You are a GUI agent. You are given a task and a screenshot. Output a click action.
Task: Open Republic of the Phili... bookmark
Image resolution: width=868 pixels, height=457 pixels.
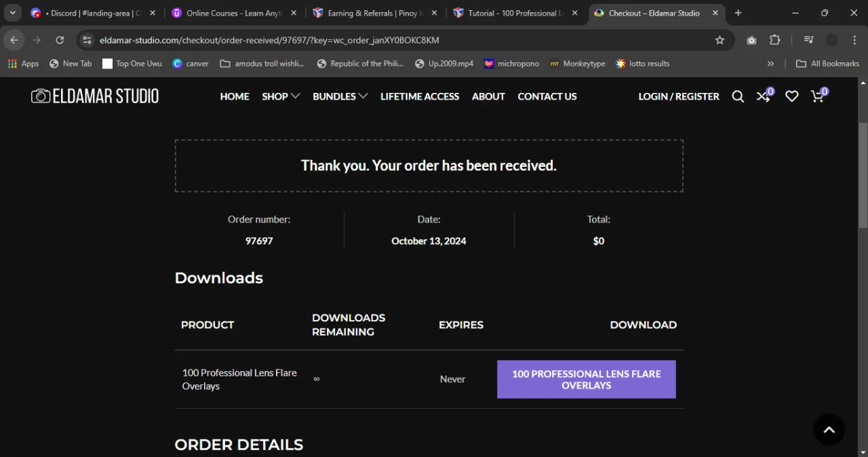[360, 64]
